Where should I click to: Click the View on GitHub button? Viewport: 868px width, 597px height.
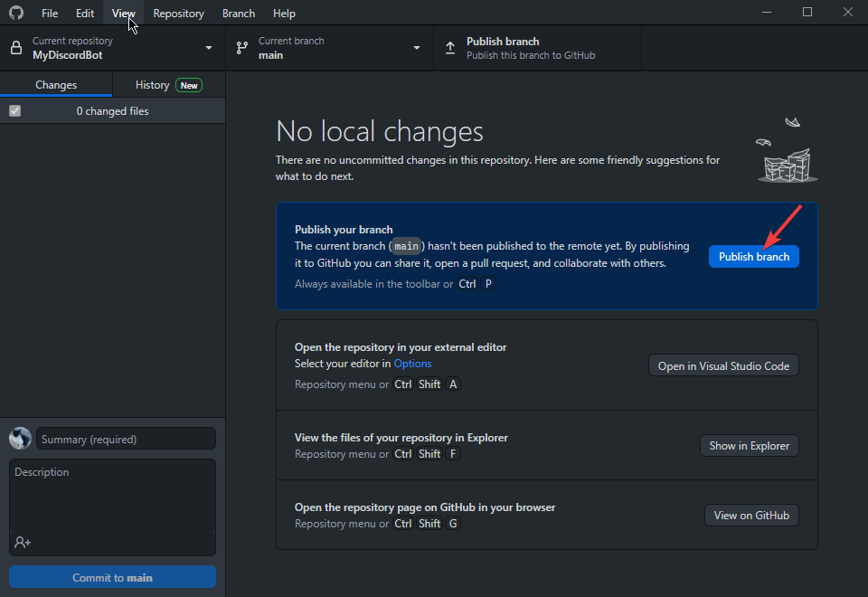click(750, 515)
